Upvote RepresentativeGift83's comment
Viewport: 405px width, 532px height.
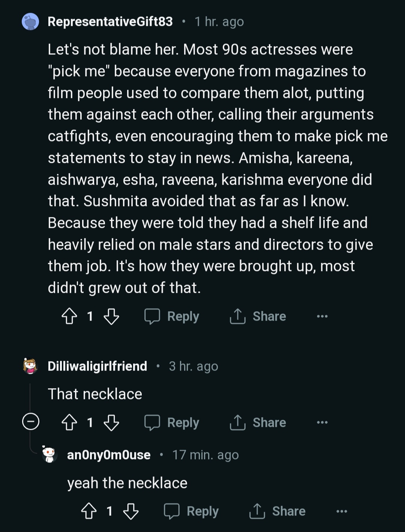click(69, 316)
